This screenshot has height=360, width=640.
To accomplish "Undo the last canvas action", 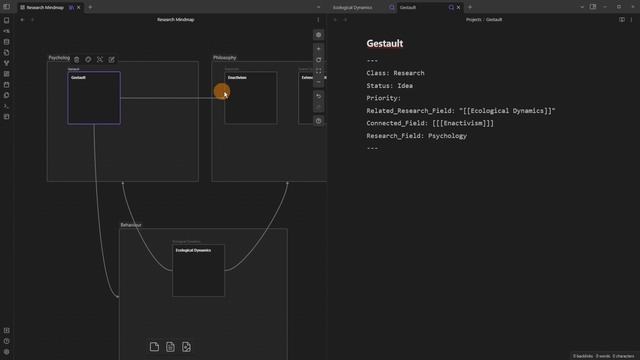I will click(x=319, y=97).
